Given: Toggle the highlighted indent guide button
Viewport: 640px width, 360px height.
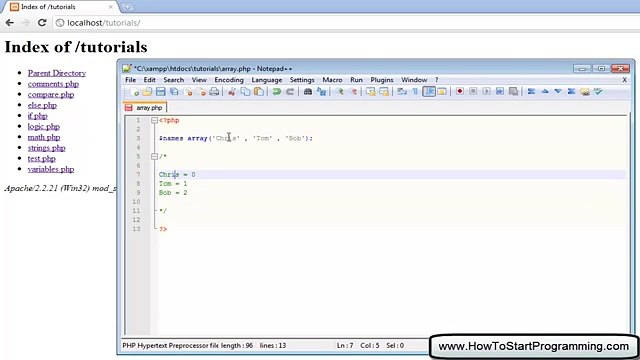Looking at the screenshot, I should coord(429,92).
